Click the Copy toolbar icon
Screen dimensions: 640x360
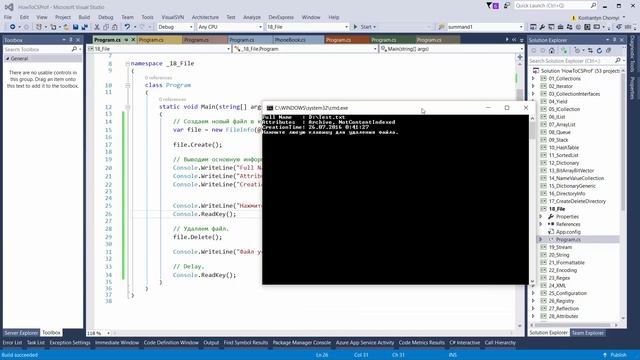pyautogui.click(x=106, y=27)
